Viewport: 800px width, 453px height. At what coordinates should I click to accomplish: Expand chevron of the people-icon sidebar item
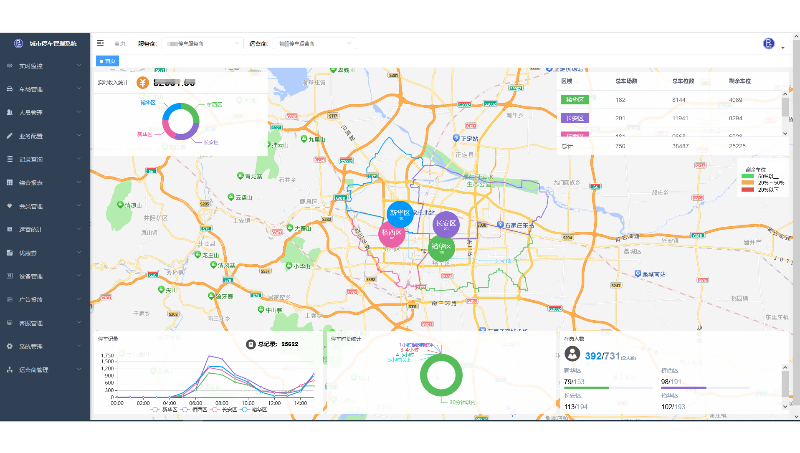79,112
